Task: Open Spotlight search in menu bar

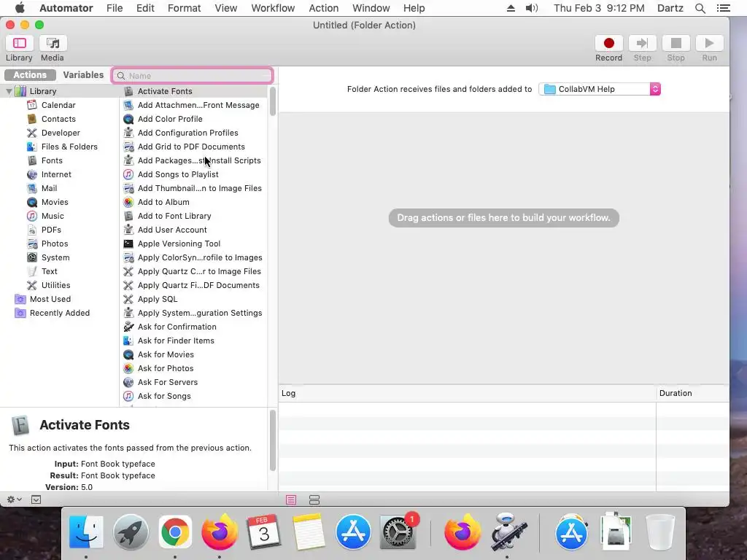Action: click(x=700, y=8)
